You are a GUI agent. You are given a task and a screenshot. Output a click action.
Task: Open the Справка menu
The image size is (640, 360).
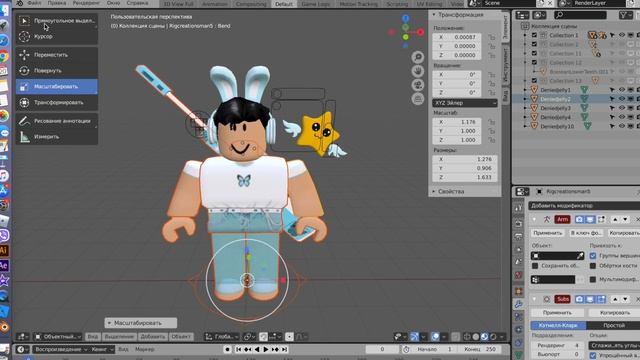pos(137,3)
